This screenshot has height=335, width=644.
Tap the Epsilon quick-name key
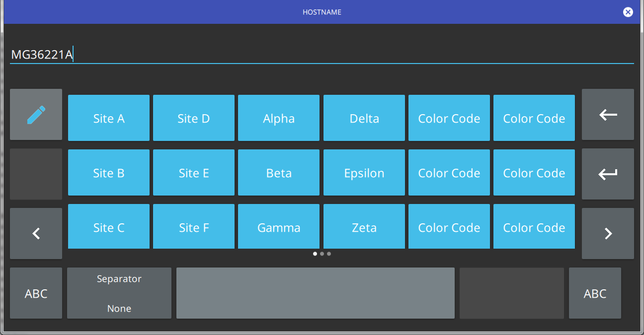364,173
